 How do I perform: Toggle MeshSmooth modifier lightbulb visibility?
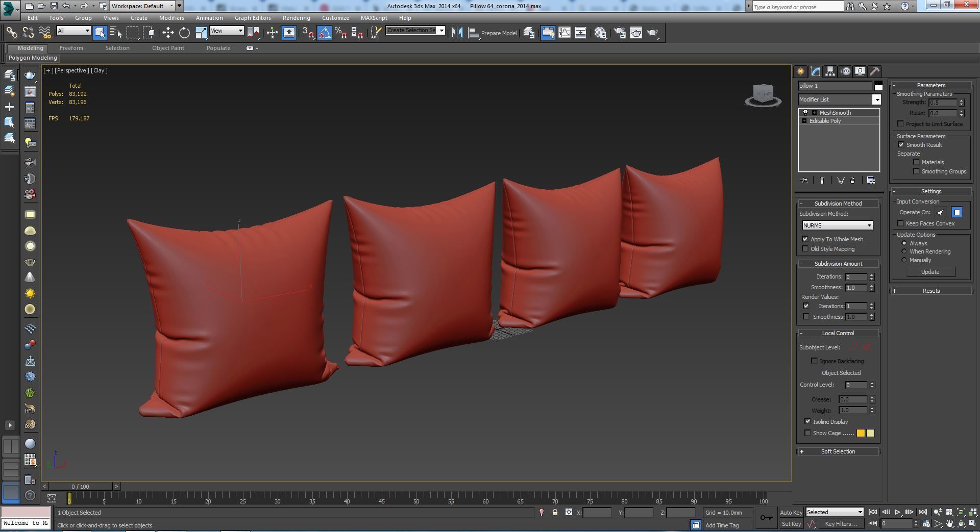[805, 113]
